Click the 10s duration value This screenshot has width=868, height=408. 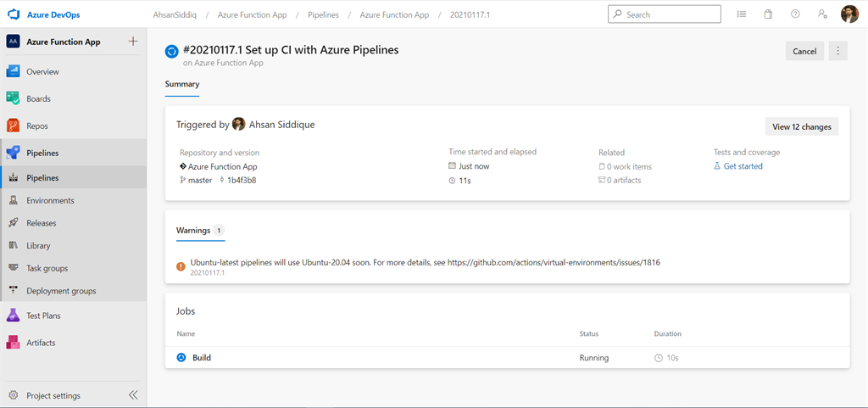[x=672, y=358]
